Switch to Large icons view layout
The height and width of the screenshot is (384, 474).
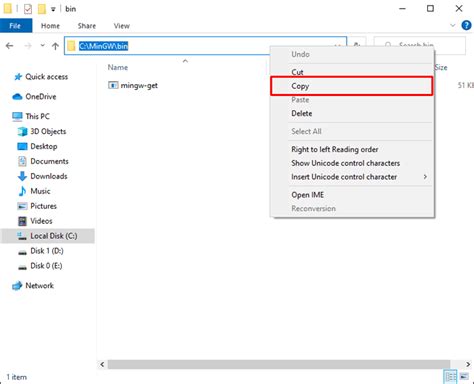point(464,377)
